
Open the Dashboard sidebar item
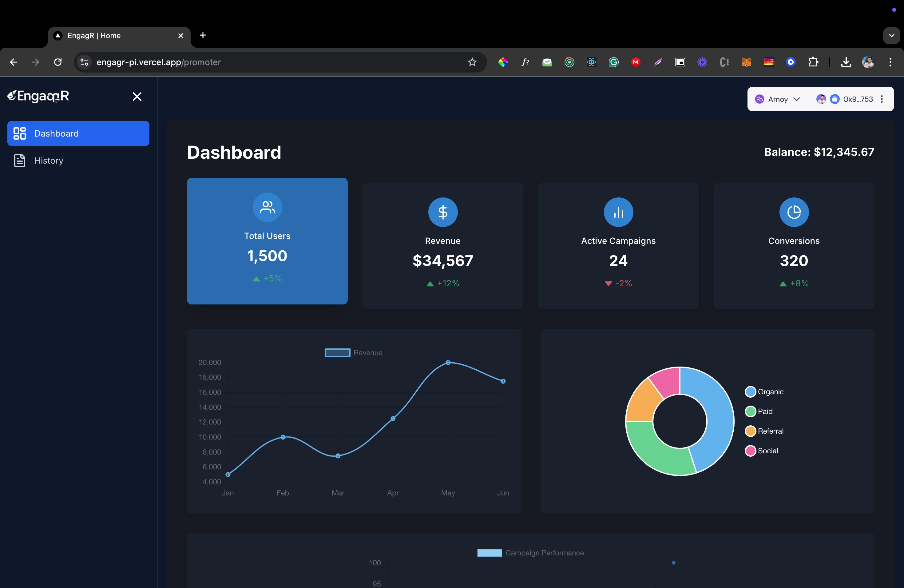click(78, 133)
